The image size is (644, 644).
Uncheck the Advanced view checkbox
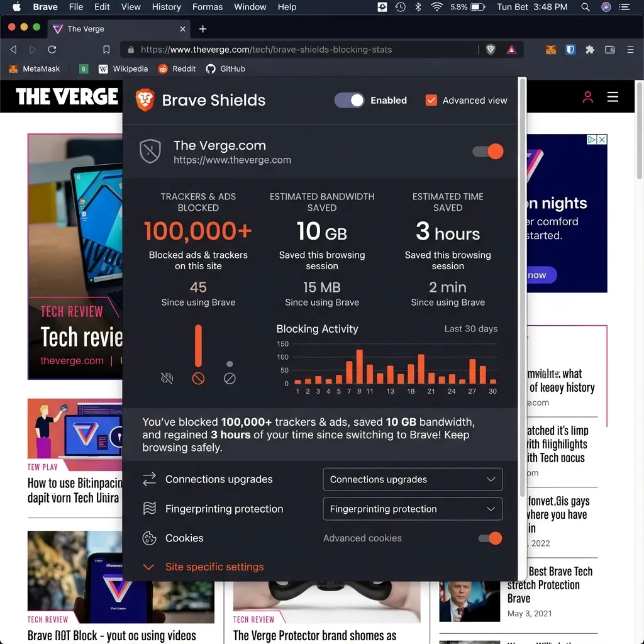(x=431, y=100)
